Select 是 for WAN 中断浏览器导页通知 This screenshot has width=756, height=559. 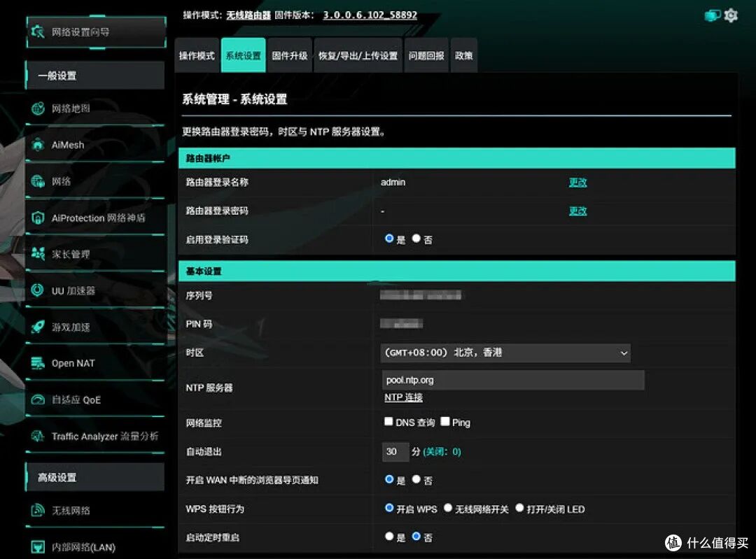pos(389,479)
